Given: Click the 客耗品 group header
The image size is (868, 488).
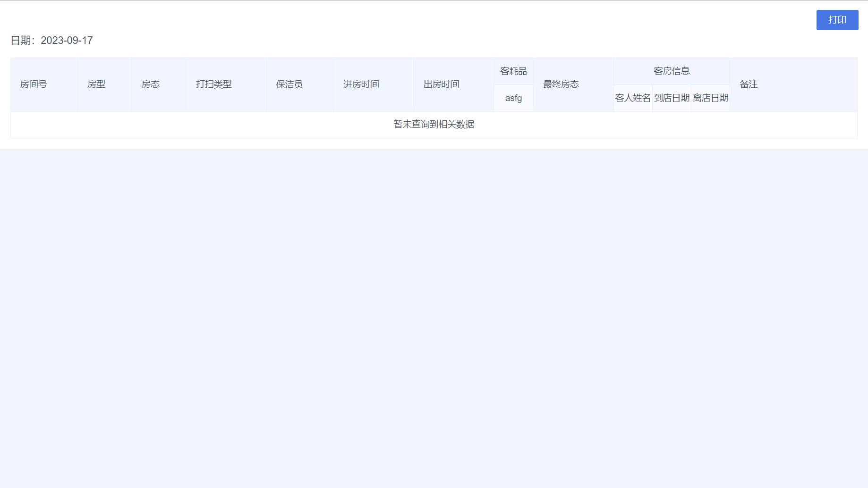Looking at the screenshot, I should tap(513, 71).
